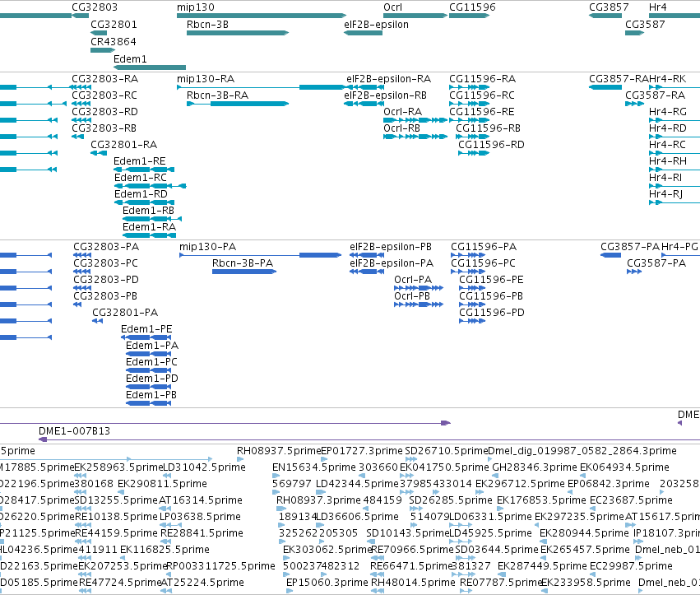Screen dimensions: 700x595
Task: Click protein CG11596-PE
Action: pyautogui.click(x=472, y=288)
